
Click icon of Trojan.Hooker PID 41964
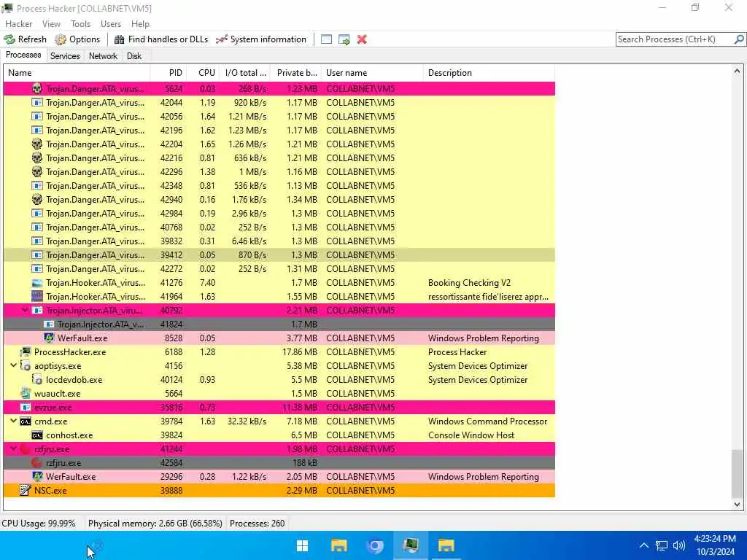(37, 297)
